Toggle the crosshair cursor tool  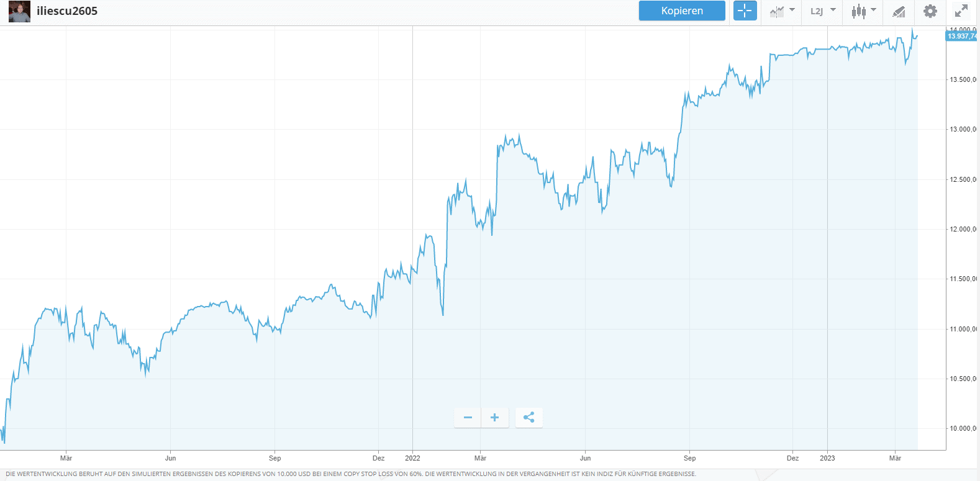click(x=745, y=11)
